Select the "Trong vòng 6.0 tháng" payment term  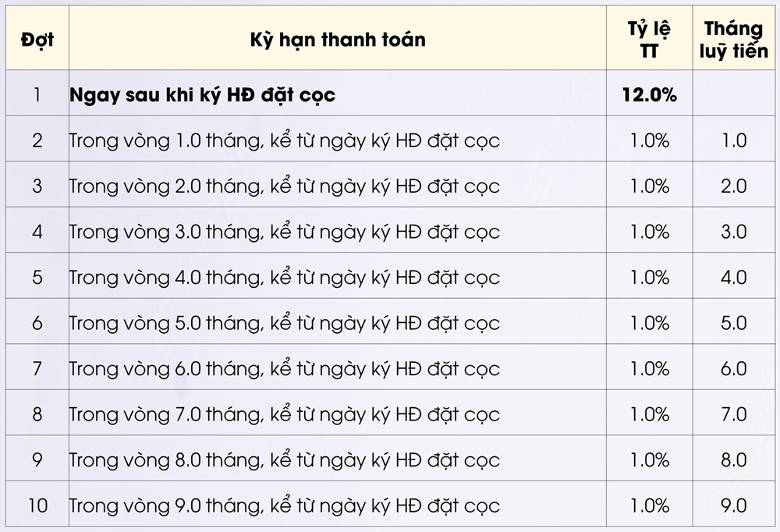click(284, 368)
